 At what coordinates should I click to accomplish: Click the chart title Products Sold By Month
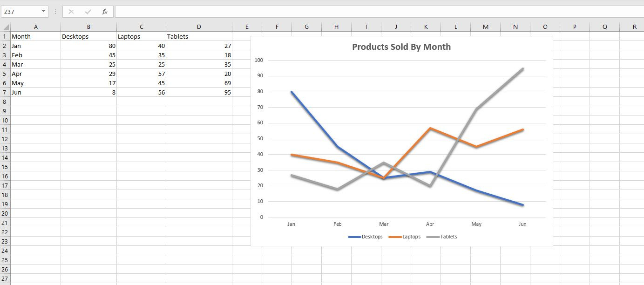pos(401,47)
